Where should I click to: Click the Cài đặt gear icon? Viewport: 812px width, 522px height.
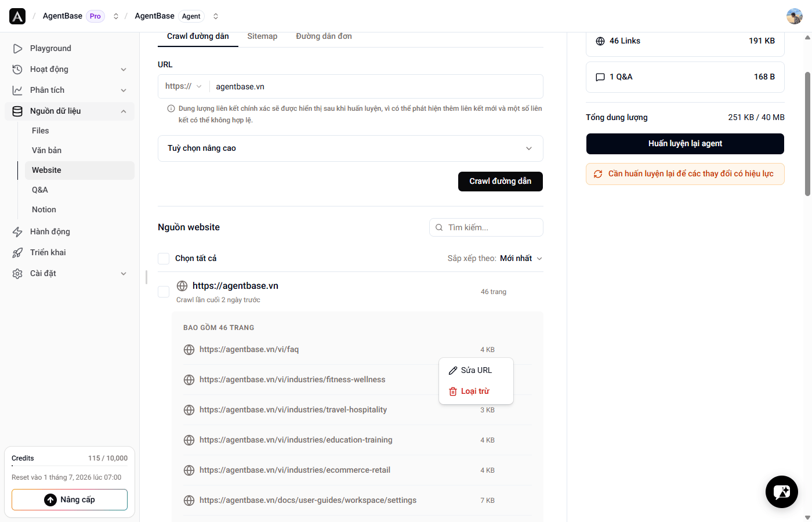tap(17, 274)
